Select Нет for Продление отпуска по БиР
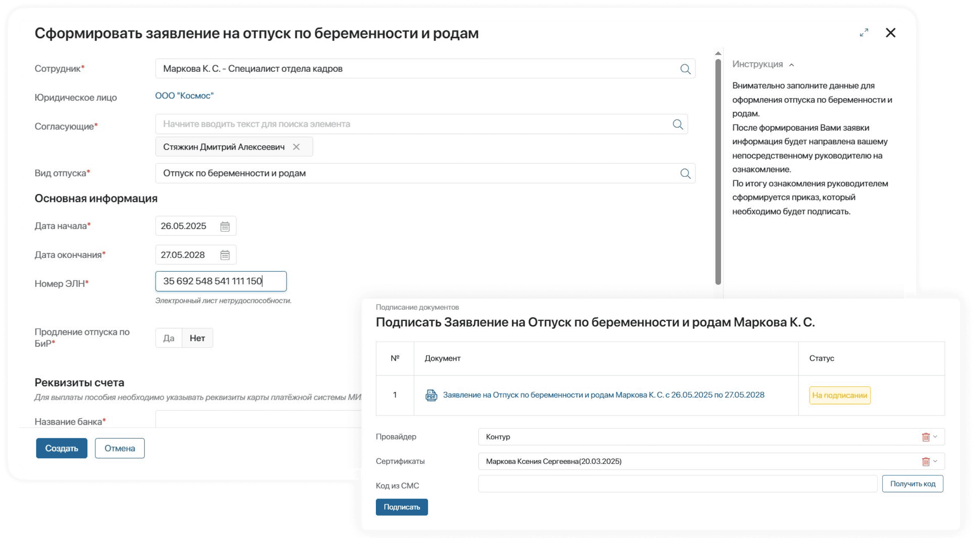 pos(197,338)
